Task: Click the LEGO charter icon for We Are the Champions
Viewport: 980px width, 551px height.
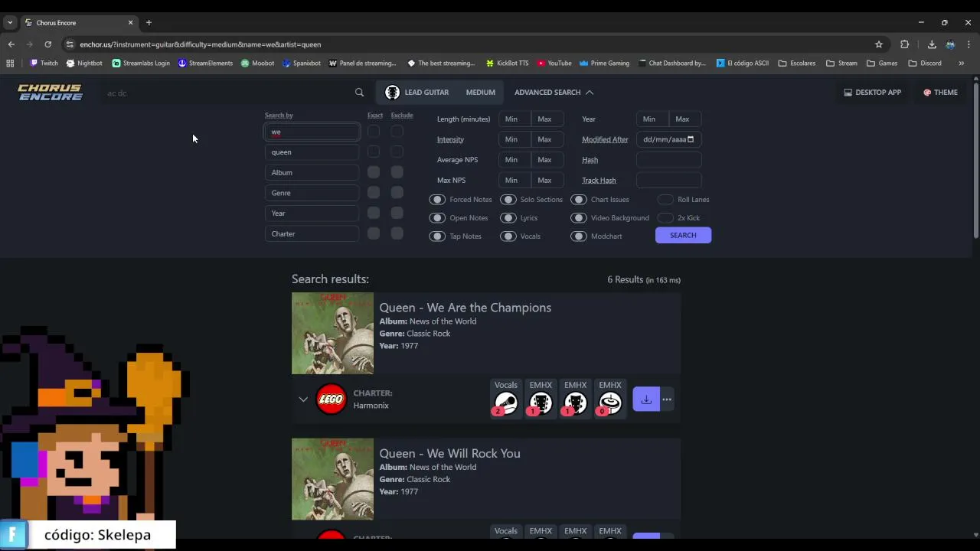Action: point(331,399)
